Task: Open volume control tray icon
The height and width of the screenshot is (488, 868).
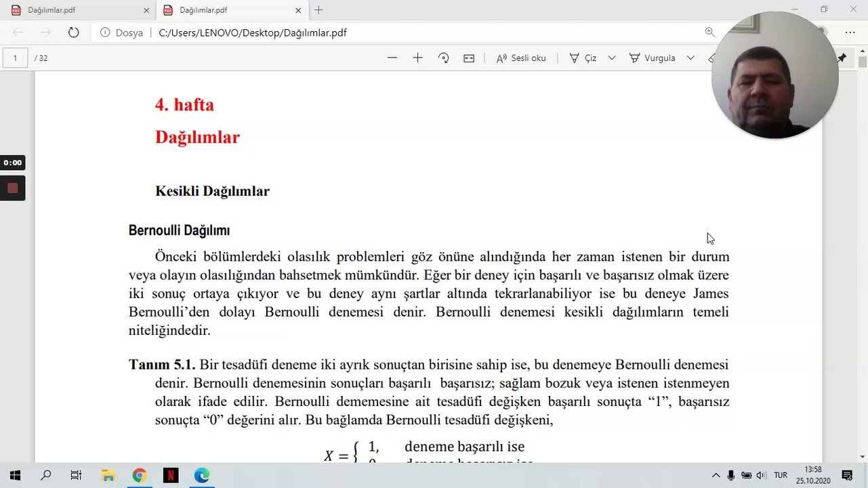Action: pyautogui.click(x=761, y=476)
